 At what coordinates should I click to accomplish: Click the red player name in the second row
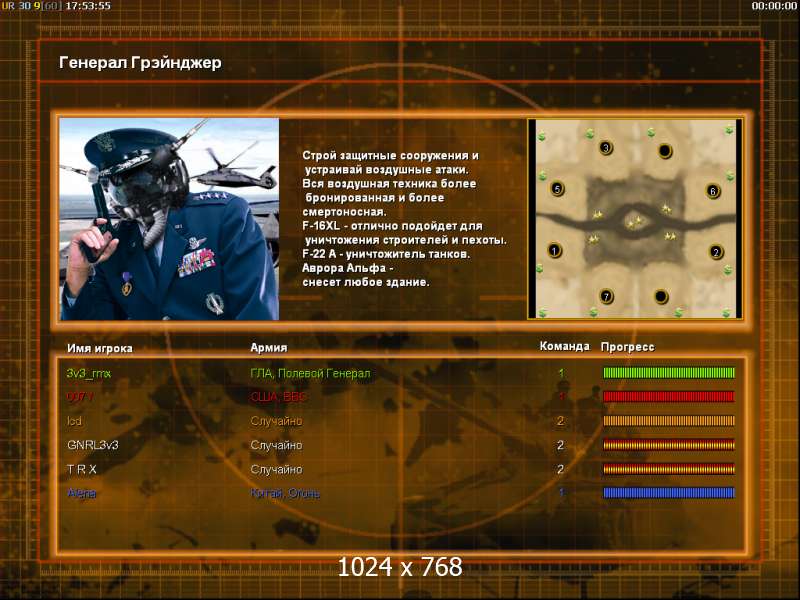pos(80,396)
